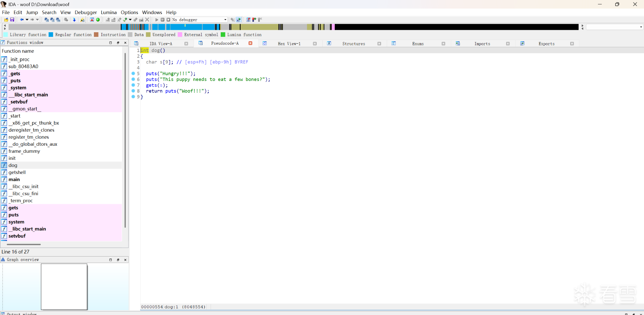Screen dimensions: 644x315
Task: Open the Lumina menu
Action: click(x=109, y=12)
